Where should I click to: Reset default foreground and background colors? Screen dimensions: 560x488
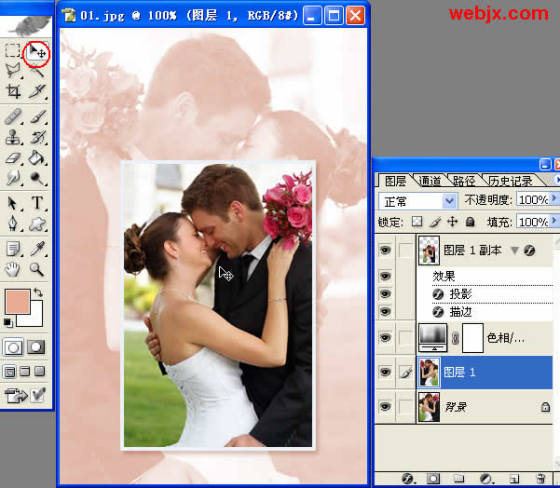[x=8, y=323]
